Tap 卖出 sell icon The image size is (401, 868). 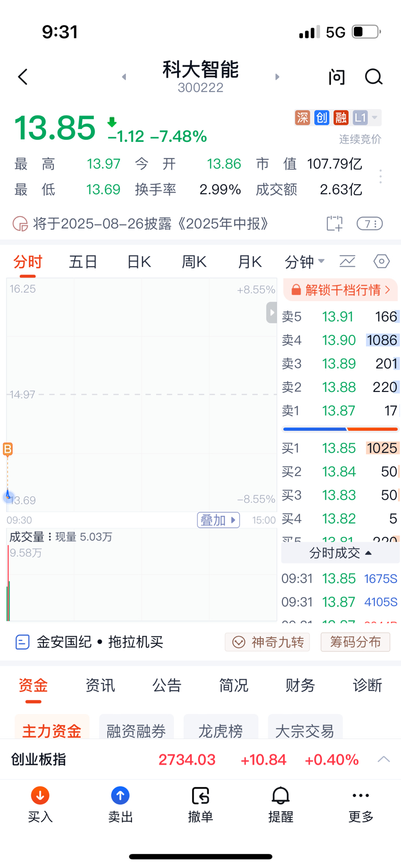[x=120, y=795]
